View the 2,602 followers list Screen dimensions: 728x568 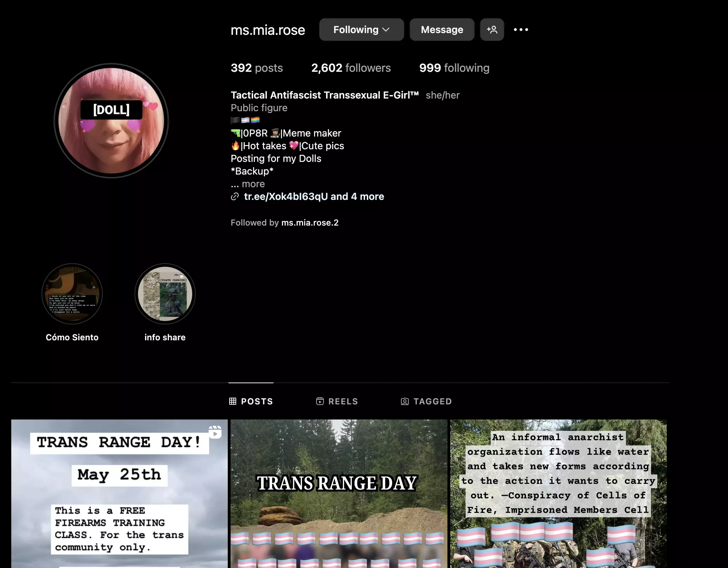click(x=351, y=68)
